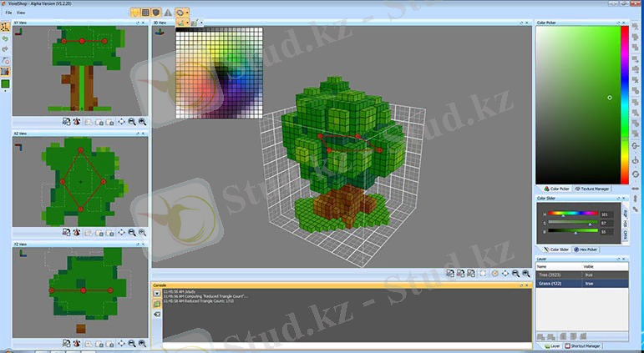Screen dimensions: 644x353
Task: Click the hue slider in Color Slider
Action: (573, 214)
